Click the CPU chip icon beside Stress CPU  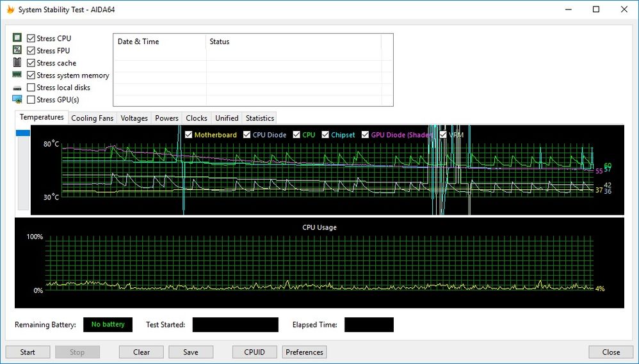click(17, 38)
